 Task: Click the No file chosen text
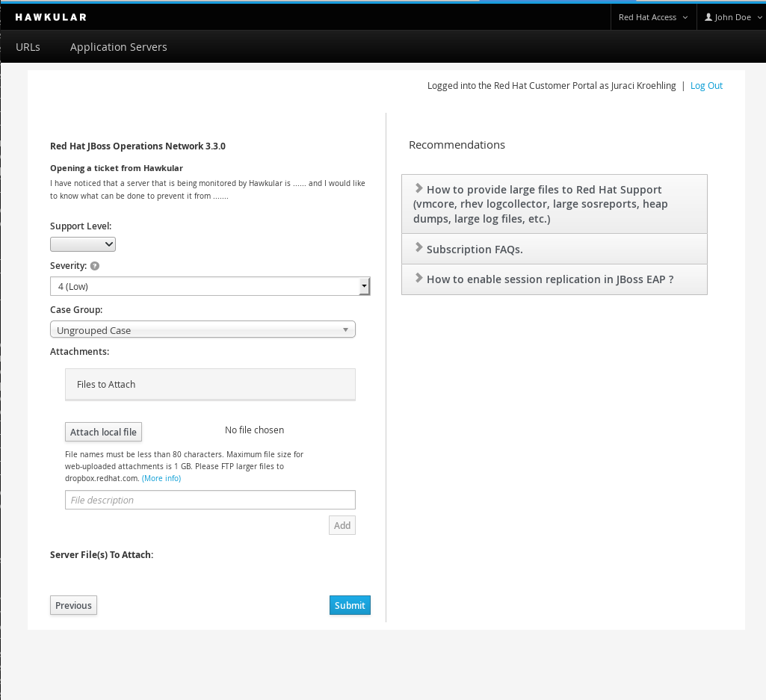pyautogui.click(x=254, y=430)
